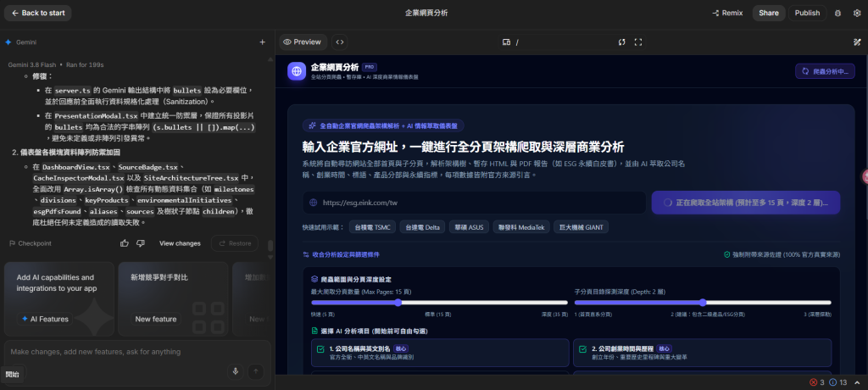Click the microphone voice input icon
This screenshot has height=390, width=868.
pyautogui.click(x=236, y=371)
